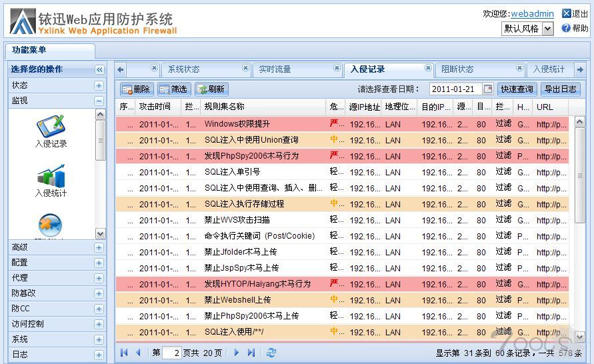Click the calendar date picker icon
This screenshot has height=364, width=594.
click(x=488, y=89)
